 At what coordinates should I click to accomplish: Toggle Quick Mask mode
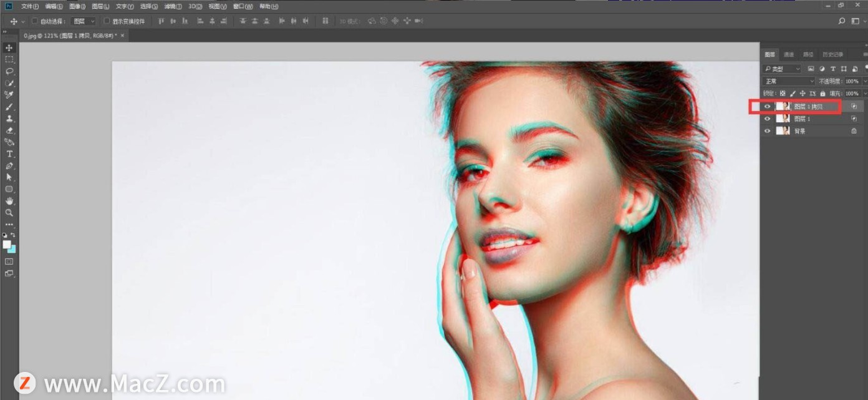(x=9, y=261)
